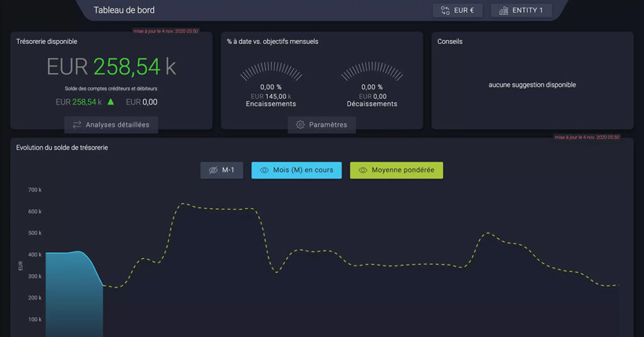Select the Tableau de bord header title
Image resolution: width=644 pixels, height=337 pixels.
click(124, 10)
